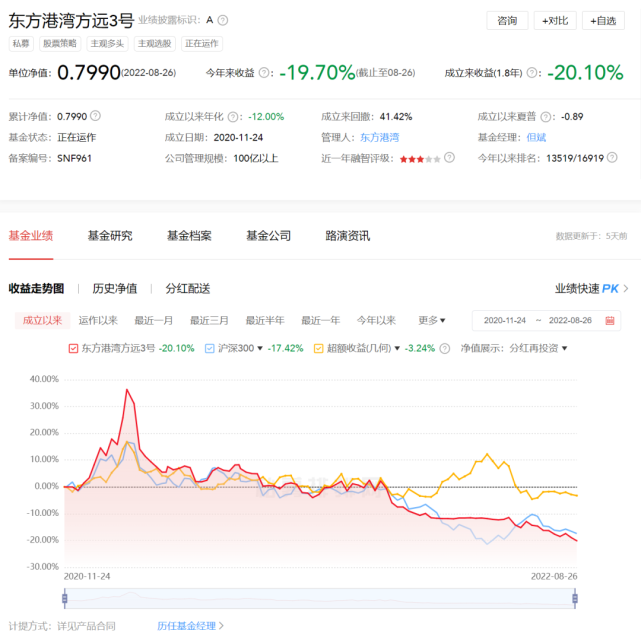Image resolution: width=641 pixels, height=634 pixels.
Task: Toggle the 沪深300 benchmark checkbox
Action: pos(209,349)
